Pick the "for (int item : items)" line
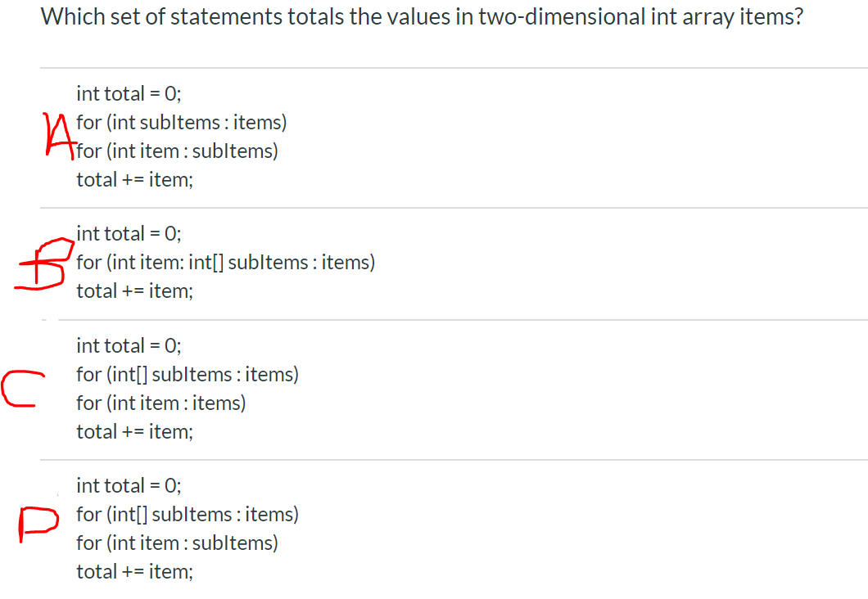This screenshot has width=868, height=599. click(160, 403)
